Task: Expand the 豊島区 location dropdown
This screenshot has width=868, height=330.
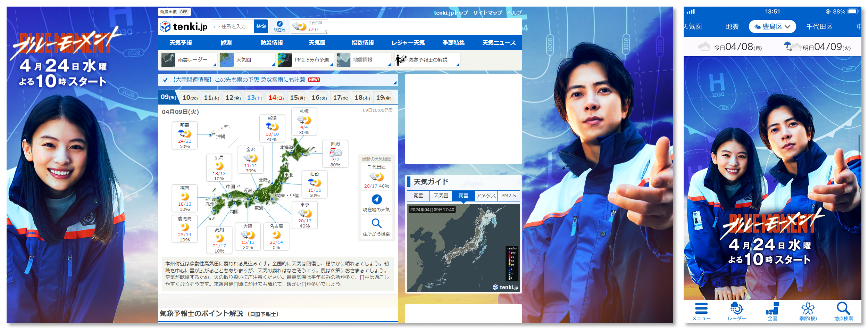Action: (x=772, y=26)
